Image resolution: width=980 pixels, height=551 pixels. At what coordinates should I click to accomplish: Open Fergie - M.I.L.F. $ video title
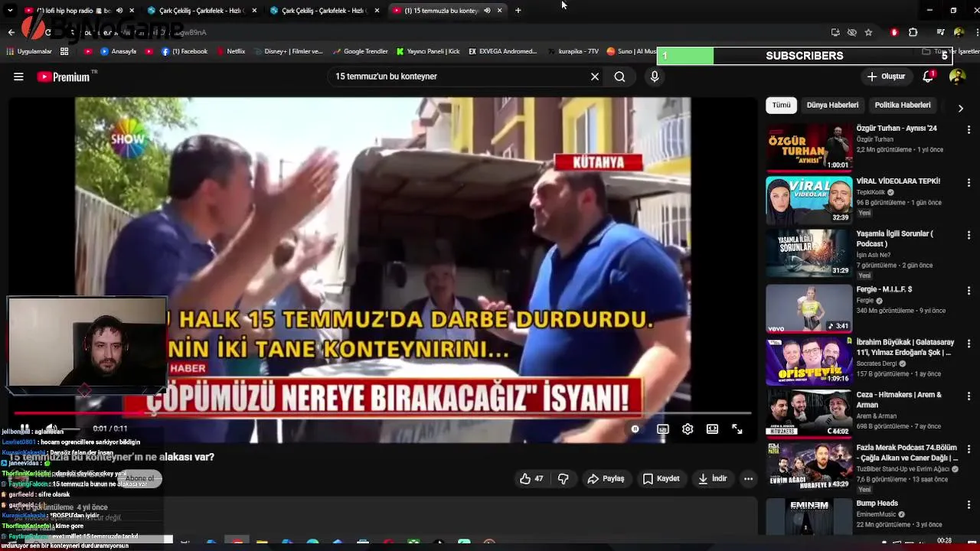(x=884, y=289)
